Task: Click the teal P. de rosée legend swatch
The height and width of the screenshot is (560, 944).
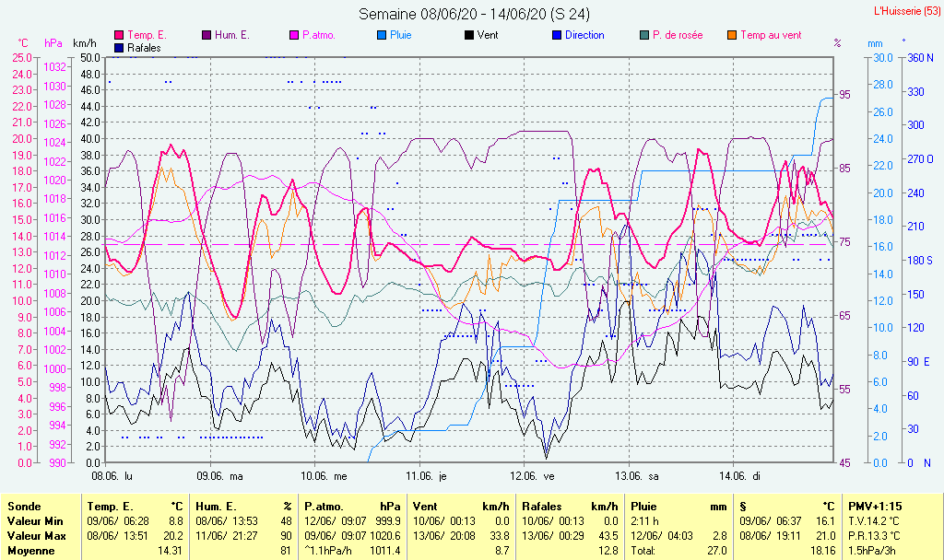Action: point(644,36)
